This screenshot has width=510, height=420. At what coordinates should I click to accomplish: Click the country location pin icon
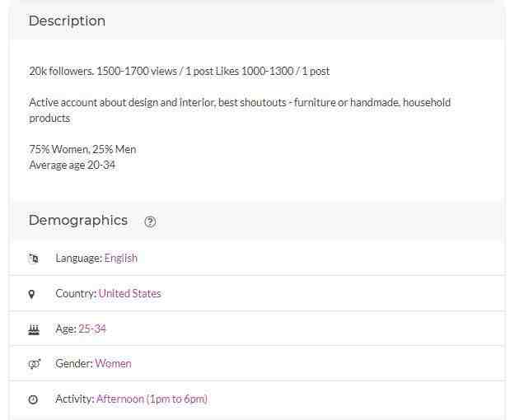(x=31, y=294)
